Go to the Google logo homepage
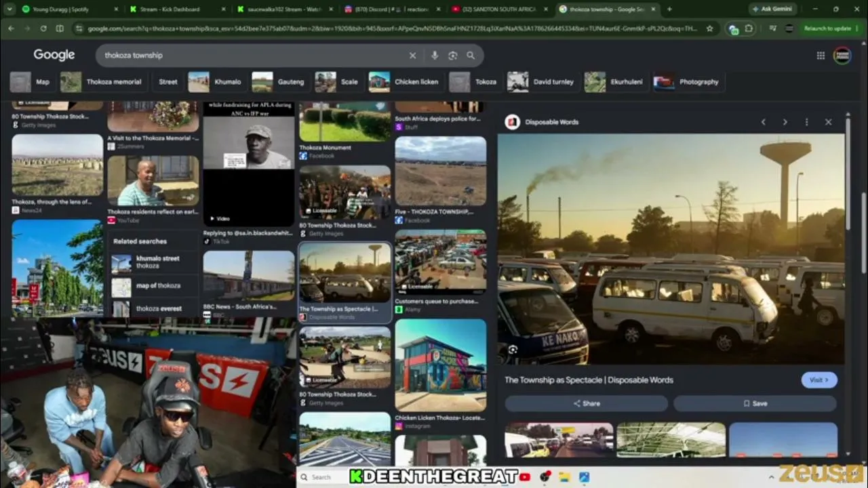Screen dimensions: 868x488 pos(54,55)
